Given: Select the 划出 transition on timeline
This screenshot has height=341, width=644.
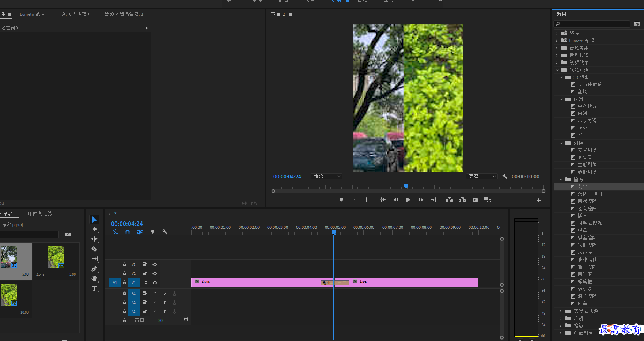Looking at the screenshot, I should (x=335, y=283).
